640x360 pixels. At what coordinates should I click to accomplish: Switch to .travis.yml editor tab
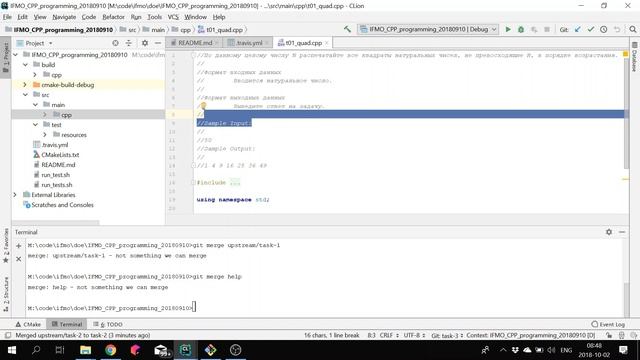[248, 43]
